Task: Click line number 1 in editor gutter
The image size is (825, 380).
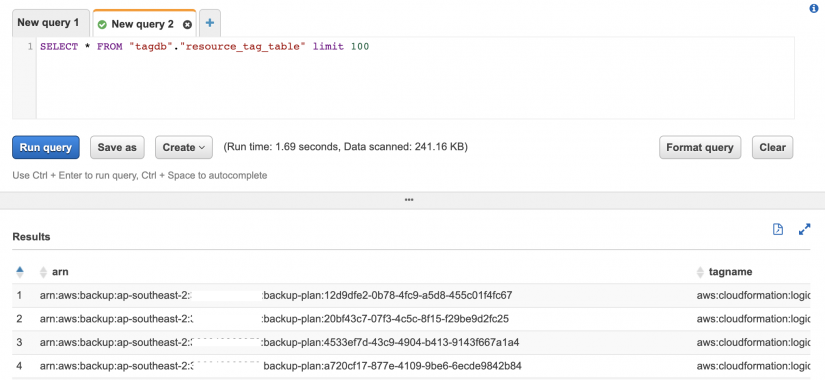Action: pyautogui.click(x=31, y=47)
